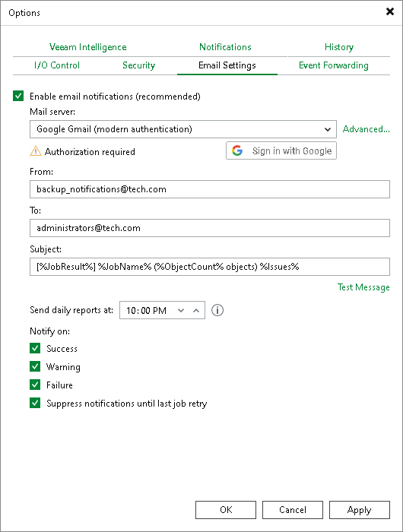Disable the Failure notification checkbox
Screen dimensions: 403x532
35,385
